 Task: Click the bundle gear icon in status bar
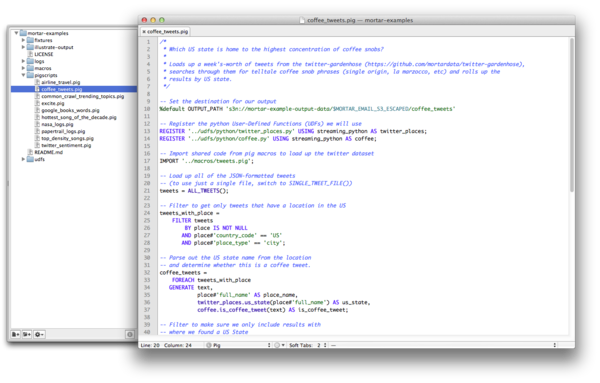pos(279,345)
